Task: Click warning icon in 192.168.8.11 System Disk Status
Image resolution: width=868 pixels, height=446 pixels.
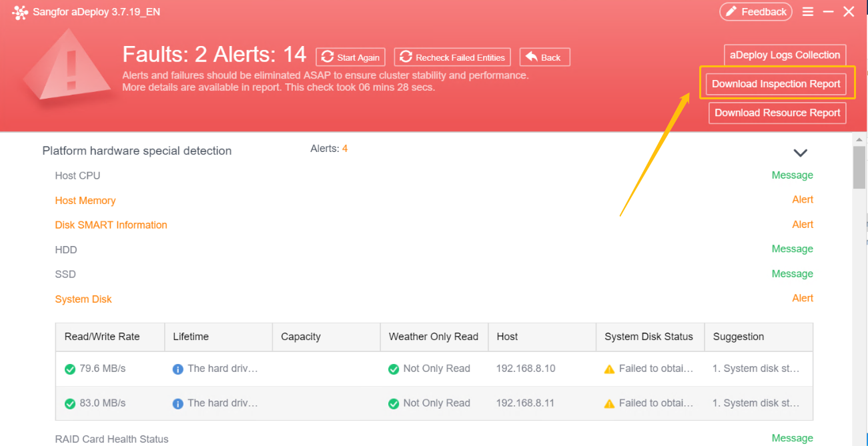Action: [609, 403]
